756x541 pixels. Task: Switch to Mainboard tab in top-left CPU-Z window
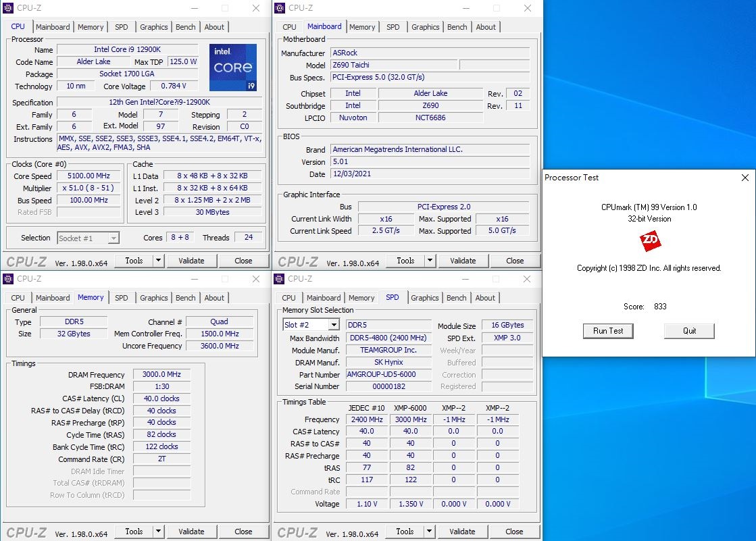click(x=53, y=27)
